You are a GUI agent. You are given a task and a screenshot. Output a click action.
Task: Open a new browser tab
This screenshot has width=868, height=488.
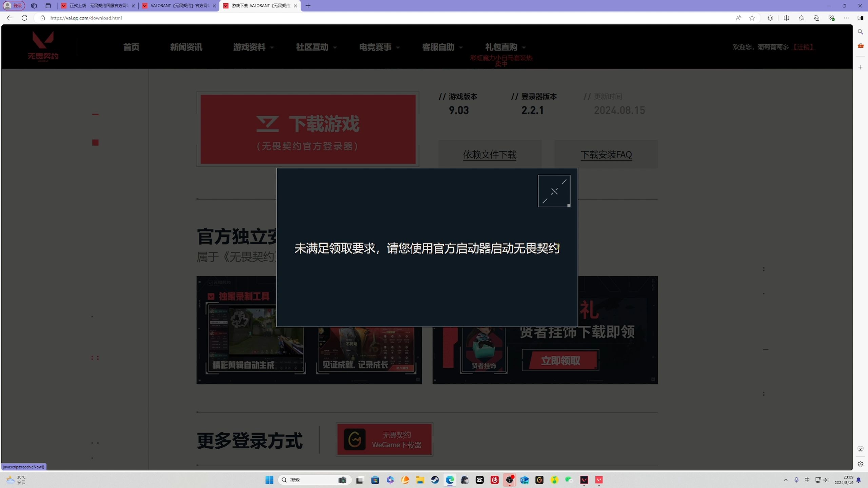(308, 6)
